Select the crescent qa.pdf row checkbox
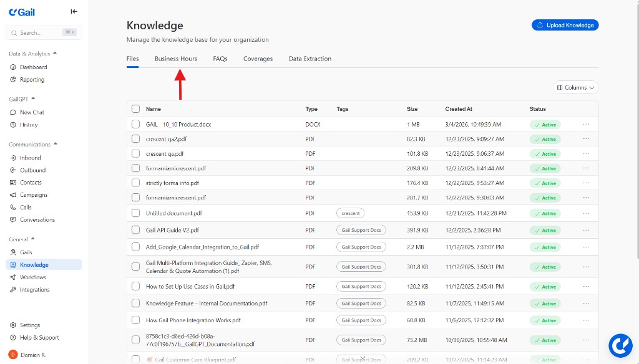Image resolution: width=639 pixels, height=364 pixels. pyautogui.click(x=136, y=153)
